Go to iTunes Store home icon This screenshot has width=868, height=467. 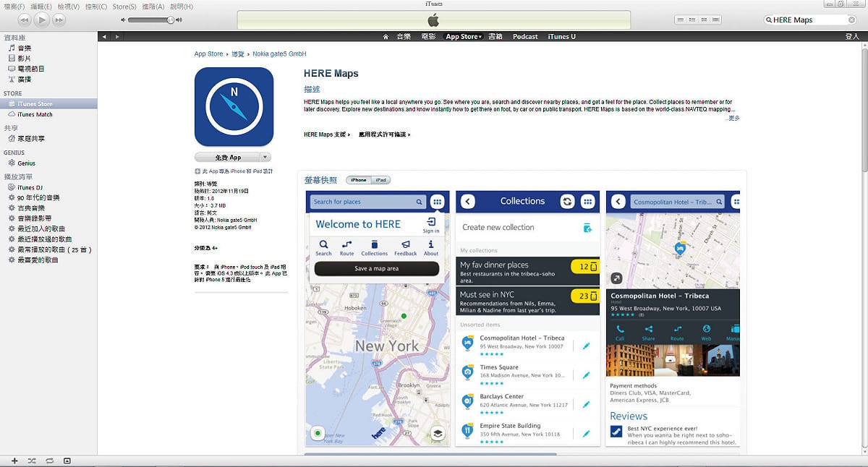click(x=386, y=36)
